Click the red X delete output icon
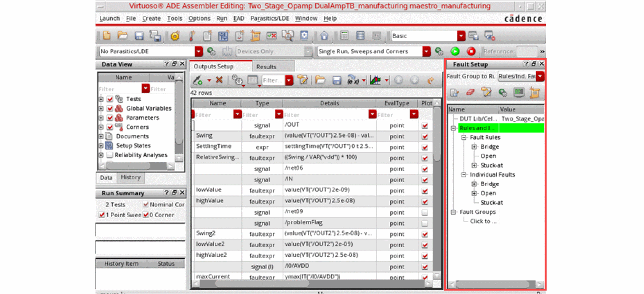 (219, 80)
